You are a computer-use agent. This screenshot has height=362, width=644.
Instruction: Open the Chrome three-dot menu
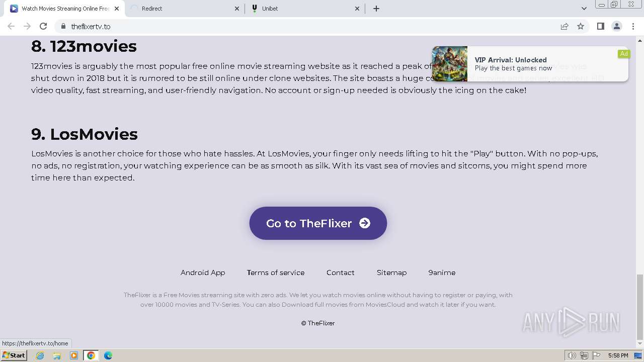point(632,26)
